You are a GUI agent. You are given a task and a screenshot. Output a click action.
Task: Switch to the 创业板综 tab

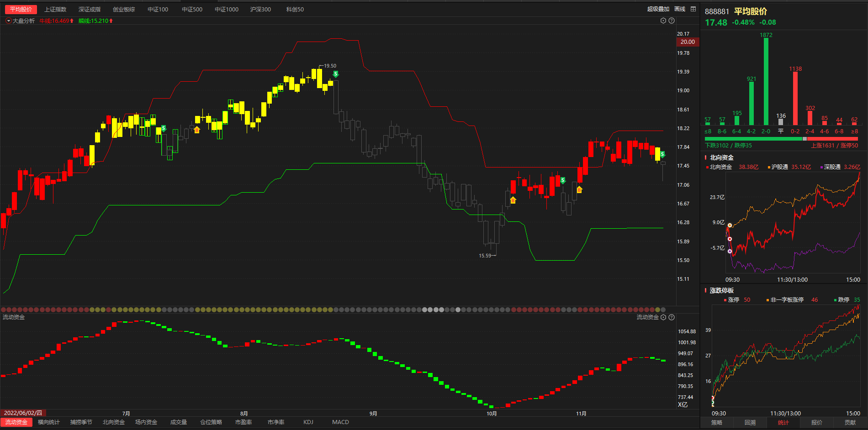(x=124, y=9)
